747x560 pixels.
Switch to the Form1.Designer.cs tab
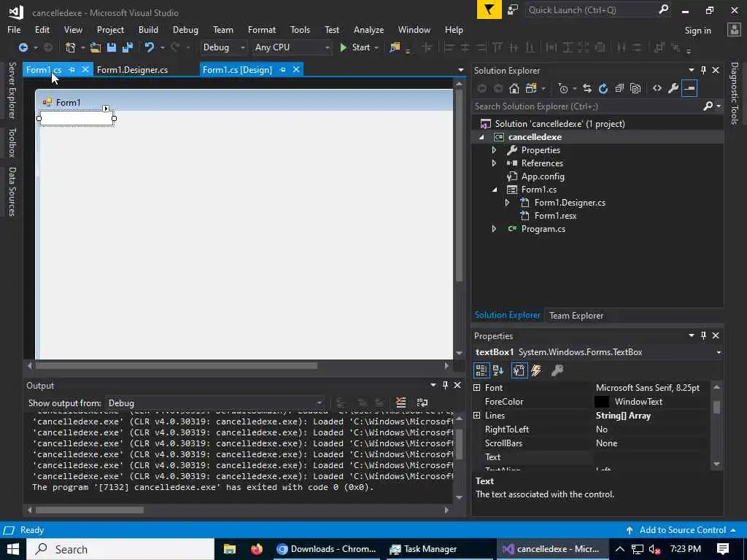[133, 69]
